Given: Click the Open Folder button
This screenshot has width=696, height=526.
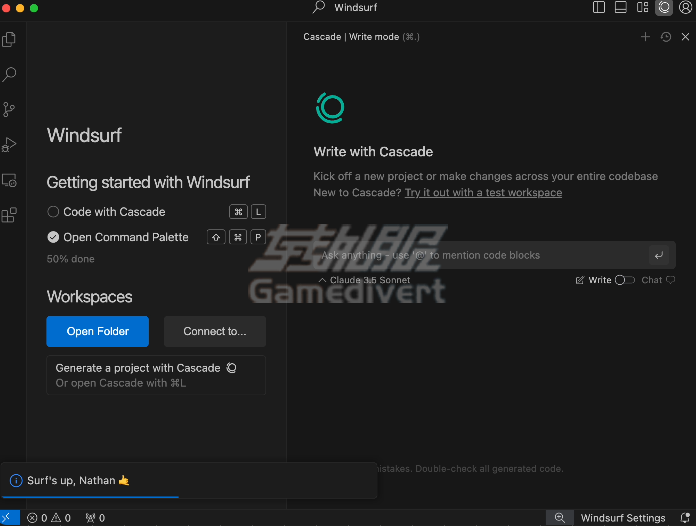Looking at the screenshot, I should pos(97,331).
